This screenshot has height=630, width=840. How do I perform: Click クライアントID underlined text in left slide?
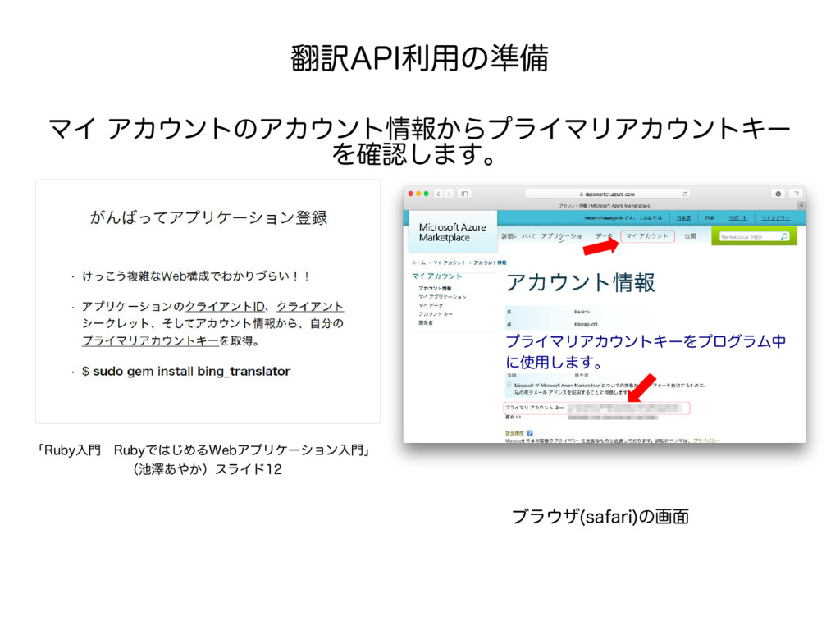(225, 307)
